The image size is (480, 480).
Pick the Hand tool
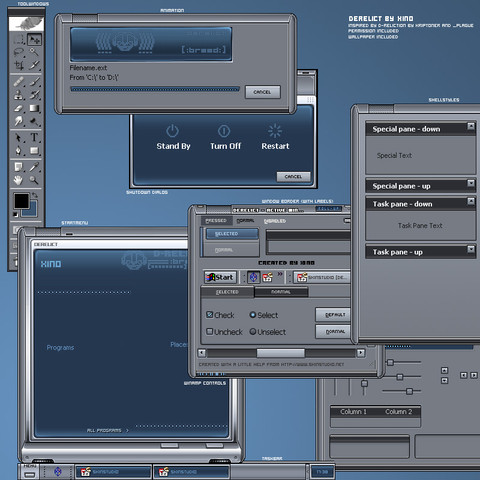[18, 180]
